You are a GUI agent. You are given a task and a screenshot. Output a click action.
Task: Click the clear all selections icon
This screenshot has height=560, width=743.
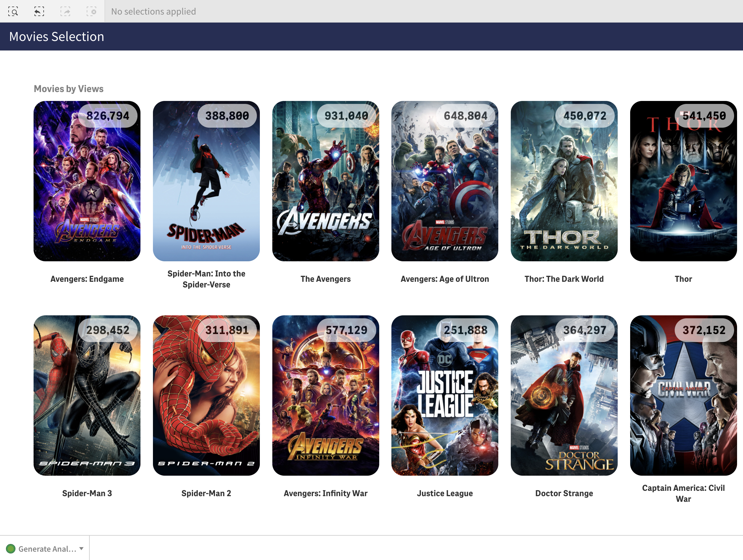tap(91, 12)
